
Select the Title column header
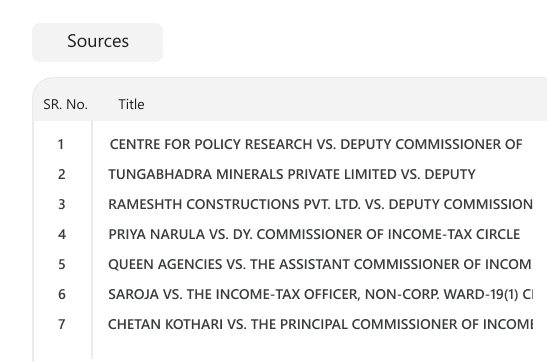(131, 104)
